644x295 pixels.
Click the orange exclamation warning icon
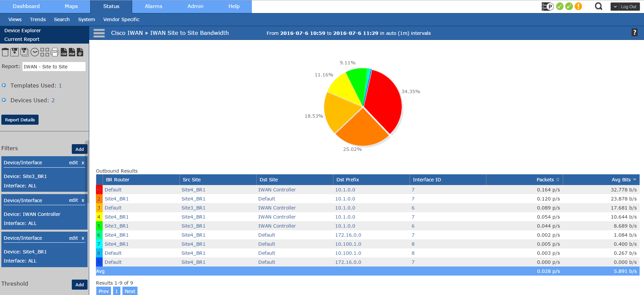(578, 6)
